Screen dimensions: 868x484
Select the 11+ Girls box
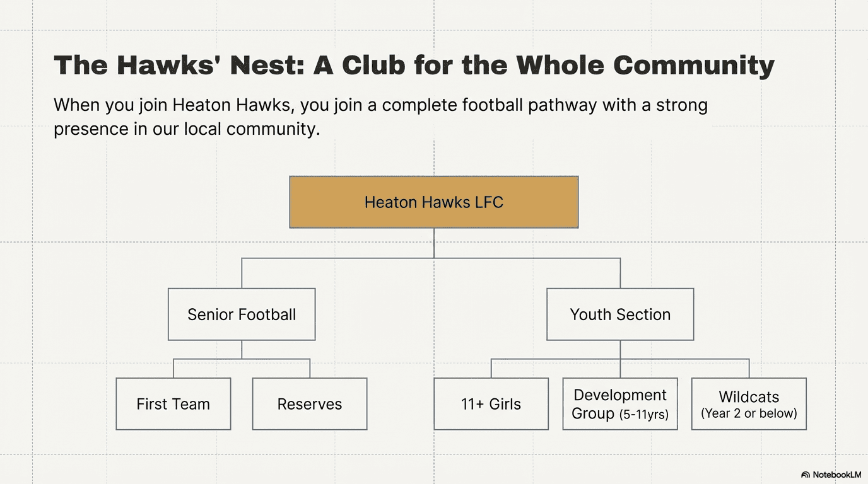[x=491, y=404]
